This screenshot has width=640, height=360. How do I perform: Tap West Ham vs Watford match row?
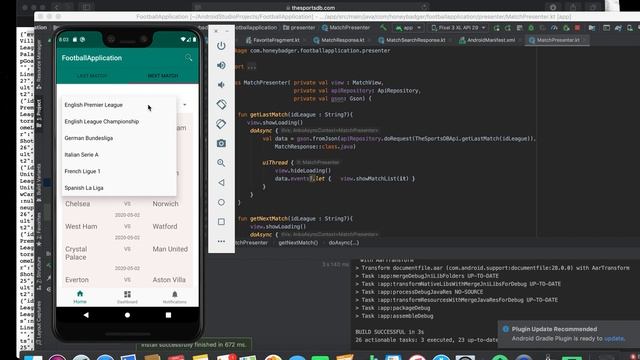[127, 226]
